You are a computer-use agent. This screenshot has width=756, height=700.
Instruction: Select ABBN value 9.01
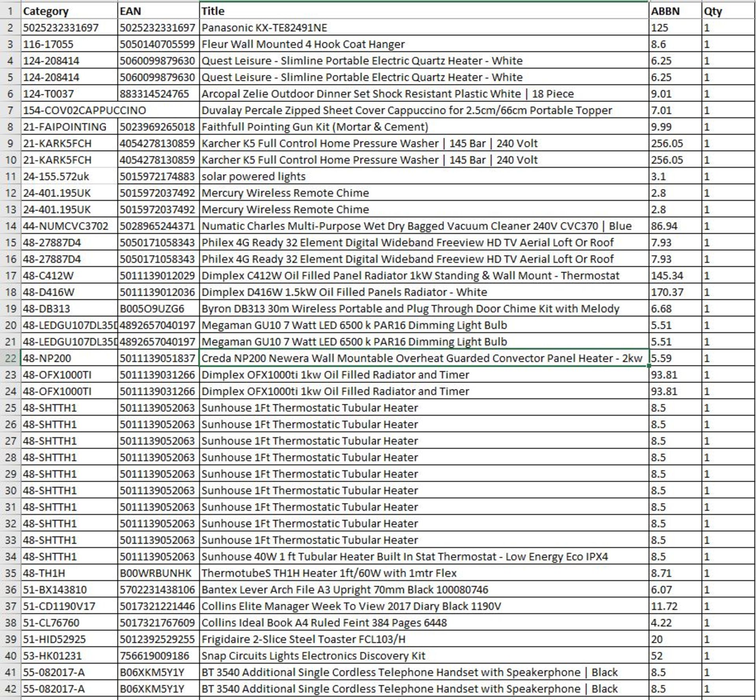pos(675,94)
